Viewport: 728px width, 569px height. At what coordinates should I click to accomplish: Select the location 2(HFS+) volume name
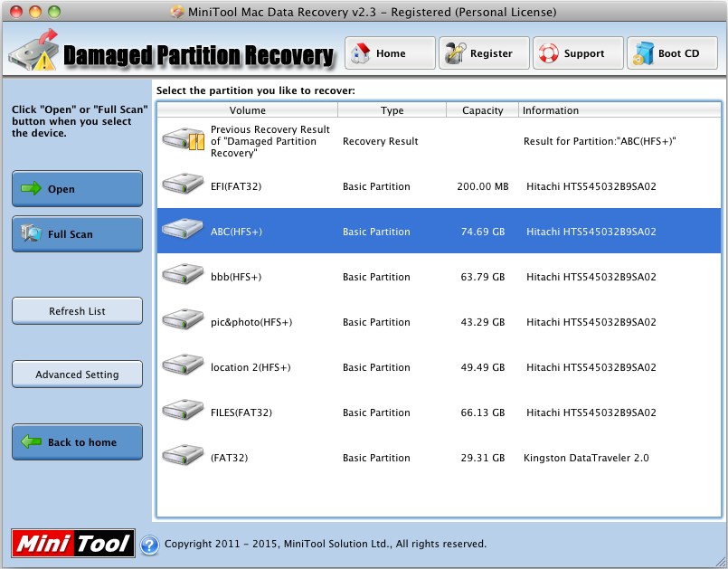coord(251,367)
